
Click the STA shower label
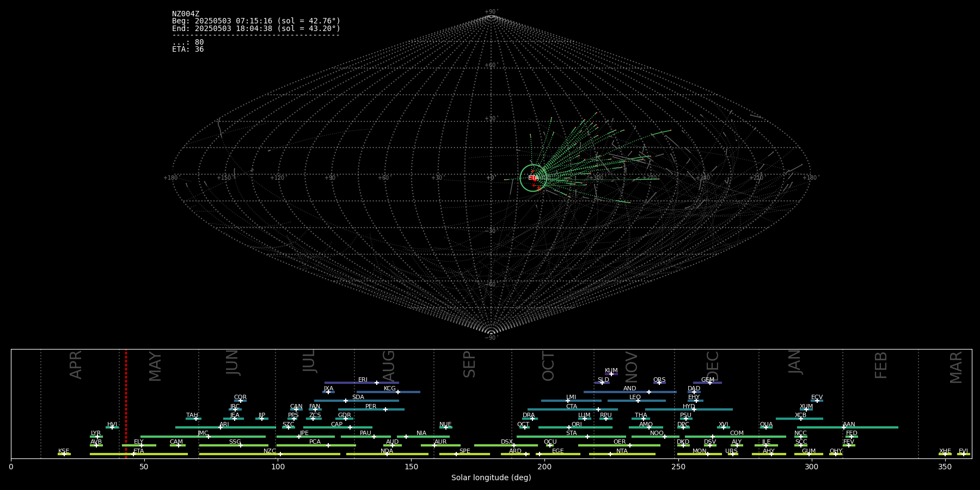pyautogui.click(x=571, y=433)
